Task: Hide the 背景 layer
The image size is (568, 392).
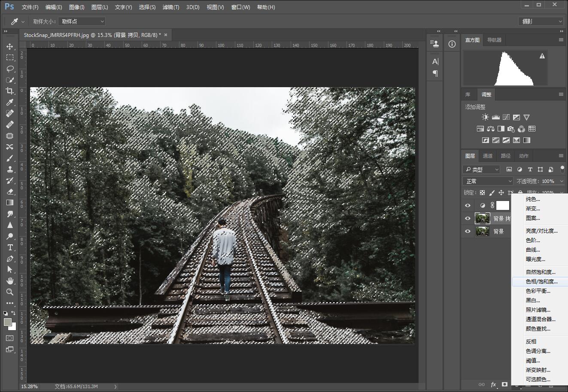Action: (x=468, y=231)
